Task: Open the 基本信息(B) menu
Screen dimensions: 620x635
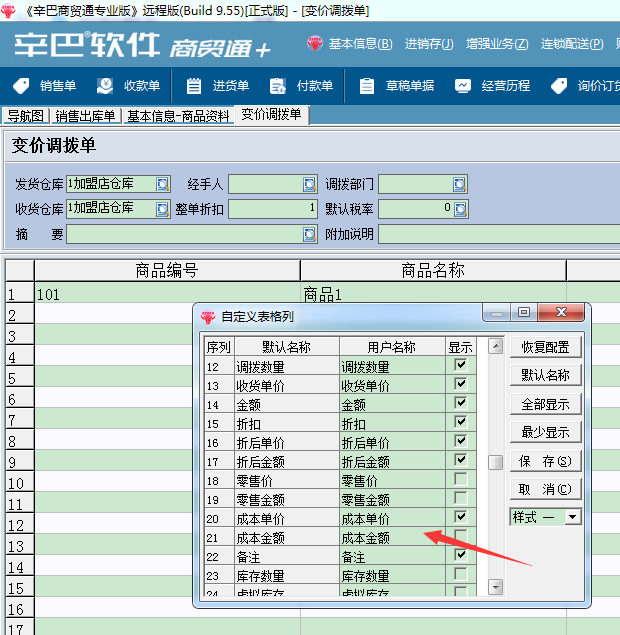Action: tap(360, 44)
